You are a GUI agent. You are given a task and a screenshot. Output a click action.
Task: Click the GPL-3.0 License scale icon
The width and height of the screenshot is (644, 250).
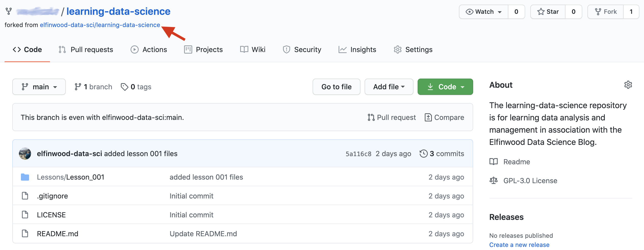pos(494,181)
